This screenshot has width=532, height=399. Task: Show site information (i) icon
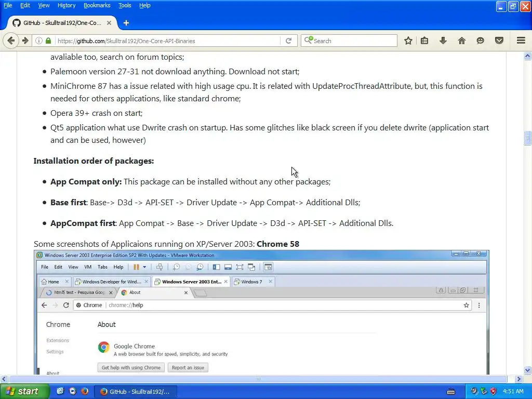tap(38, 41)
